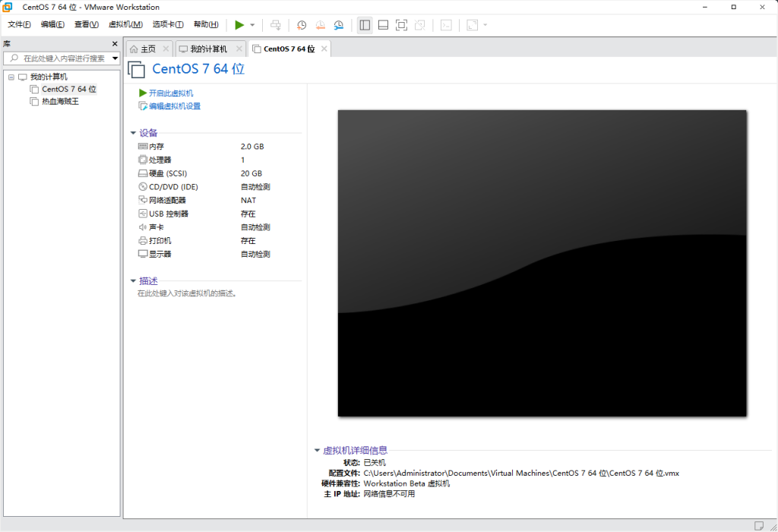Click the Show Thumbnail Bar icon
The width and height of the screenshot is (778, 532).
click(382, 24)
